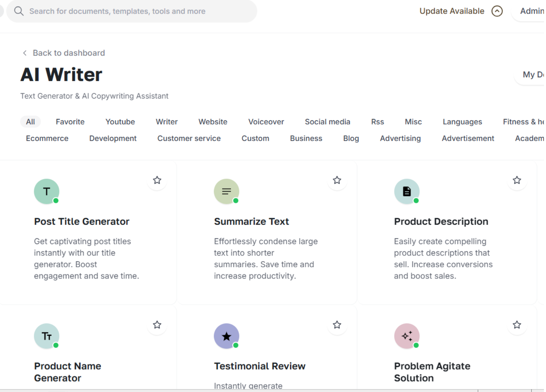
Task: Open the Summarize Text title link
Action: 251,222
